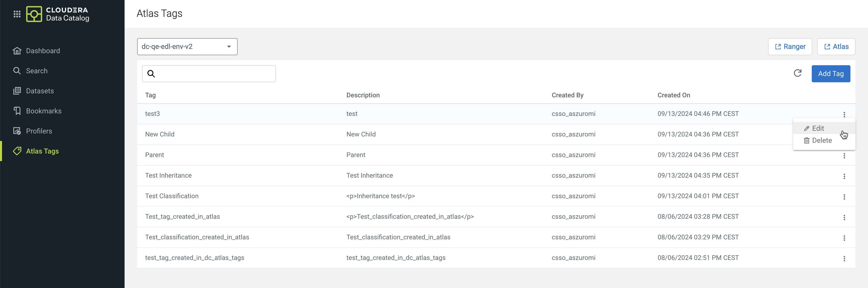Open the app grid launcher icon
The image size is (868, 288).
pyautogui.click(x=17, y=14)
